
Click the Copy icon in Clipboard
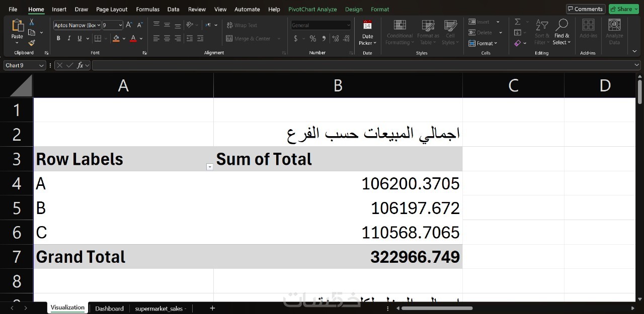tap(32, 32)
